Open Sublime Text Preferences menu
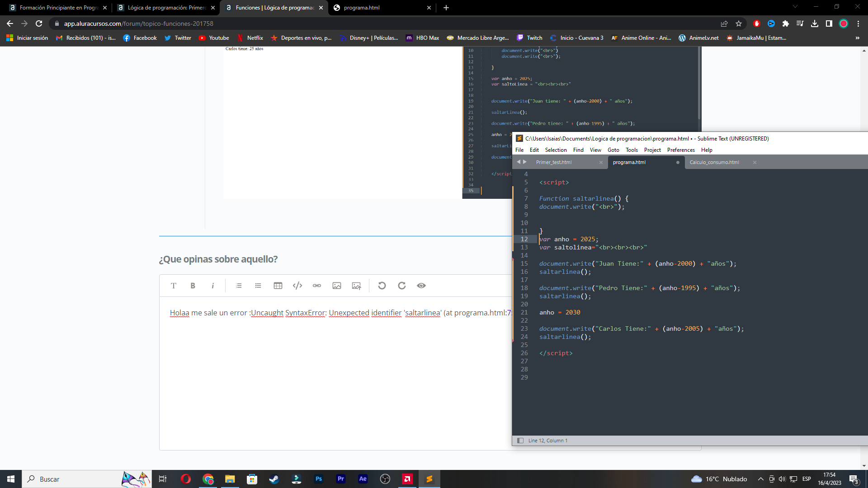 (x=681, y=150)
